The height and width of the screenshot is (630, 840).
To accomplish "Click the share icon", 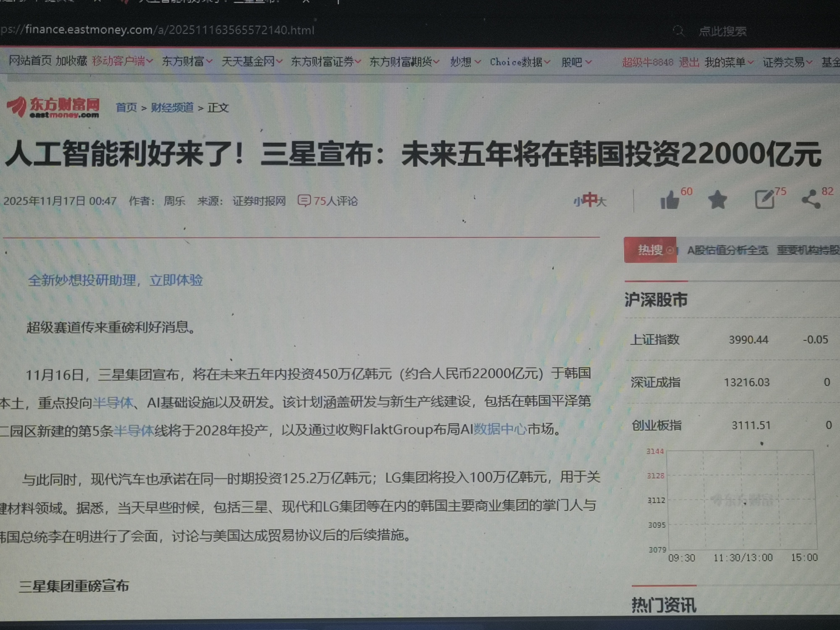I will (x=811, y=199).
